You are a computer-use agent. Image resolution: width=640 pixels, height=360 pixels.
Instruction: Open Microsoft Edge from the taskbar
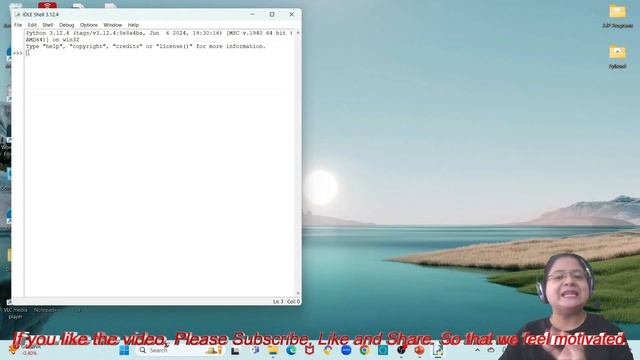coord(291,350)
